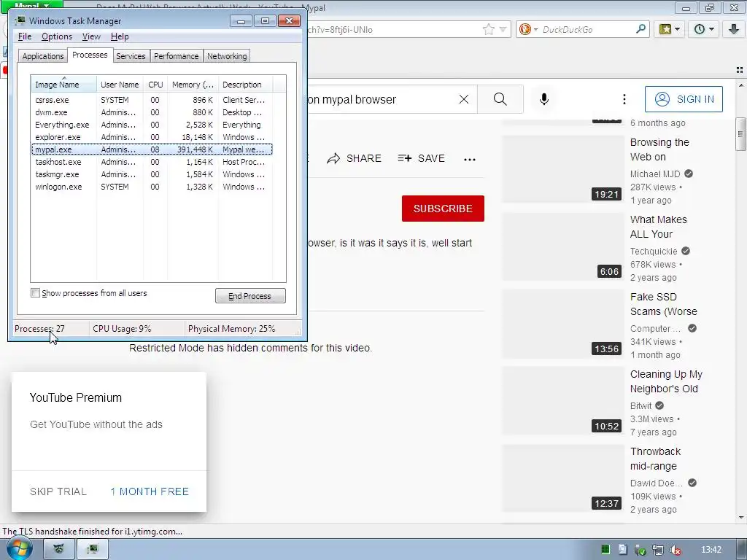Switch to the Performance tab
This screenshot has height=560, width=747.
click(x=176, y=56)
